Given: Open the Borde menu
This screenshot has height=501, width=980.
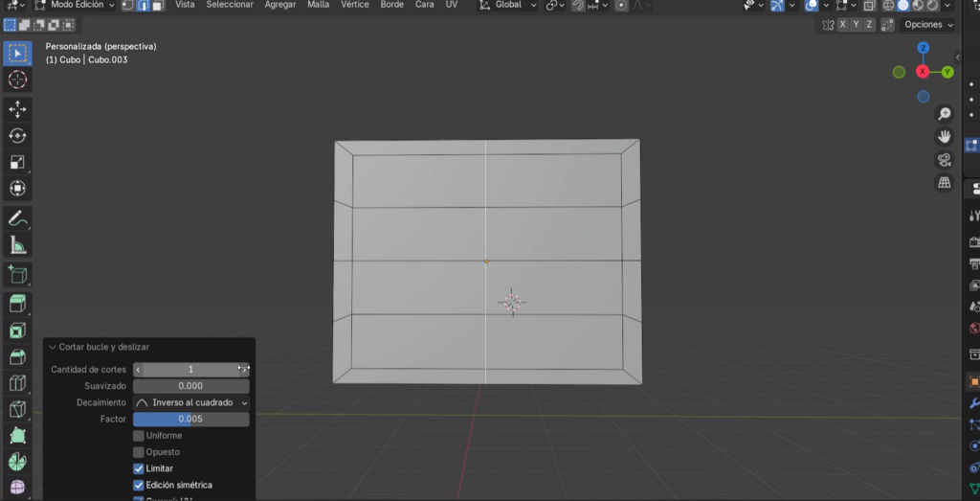Looking at the screenshot, I should 391,5.
